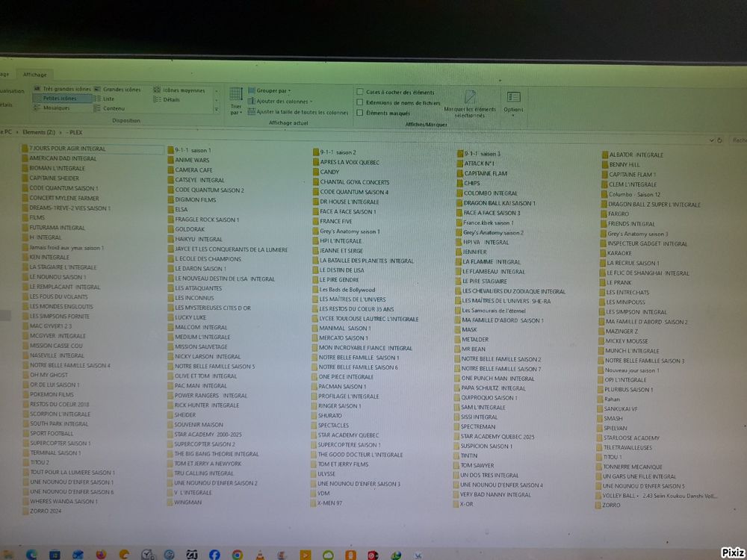Toggle Extensions de noms de fichiers checkbox
747x560 pixels.
360,102
